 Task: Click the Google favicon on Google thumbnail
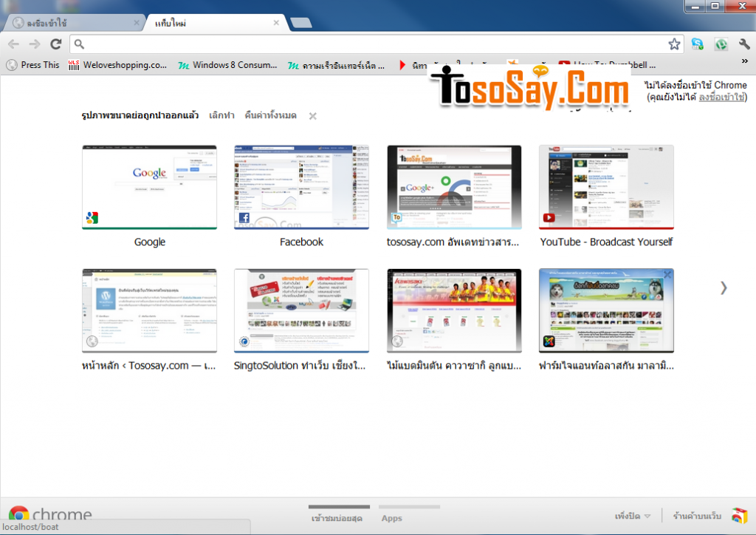92,217
